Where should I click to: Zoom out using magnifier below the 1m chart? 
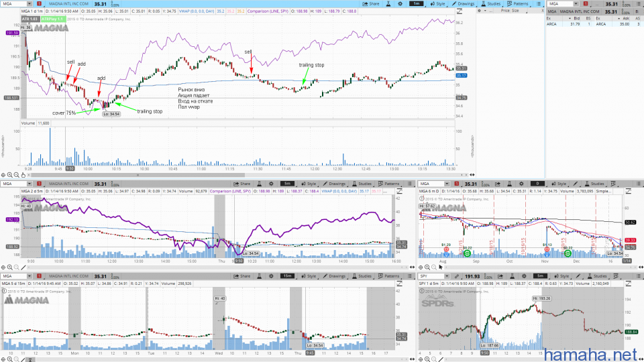pos(16,175)
